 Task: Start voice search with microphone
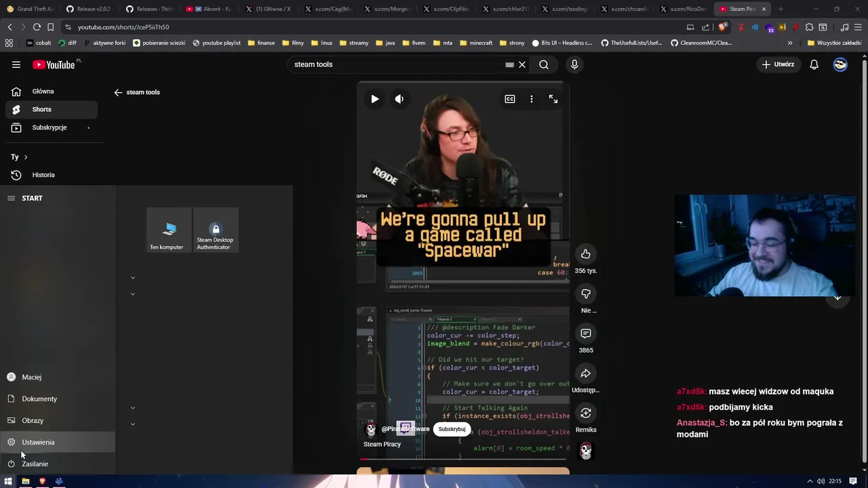pyautogui.click(x=574, y=64)
